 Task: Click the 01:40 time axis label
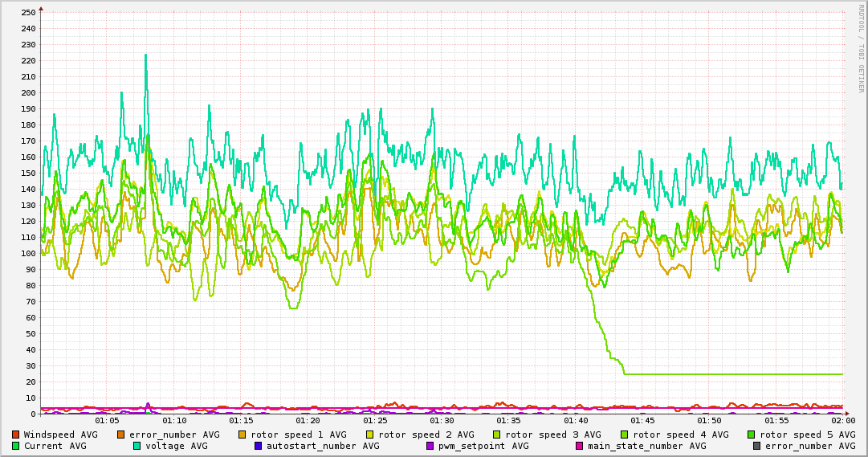(576, 421)
